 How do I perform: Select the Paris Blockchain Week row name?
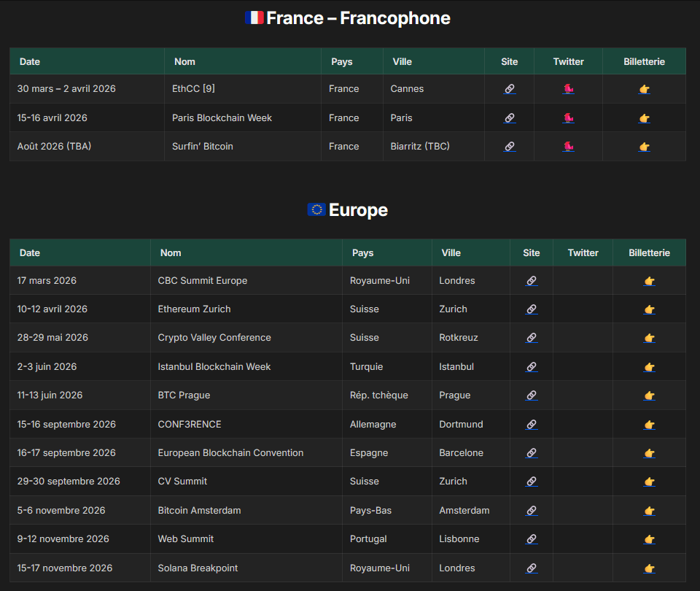pos(221,117)
